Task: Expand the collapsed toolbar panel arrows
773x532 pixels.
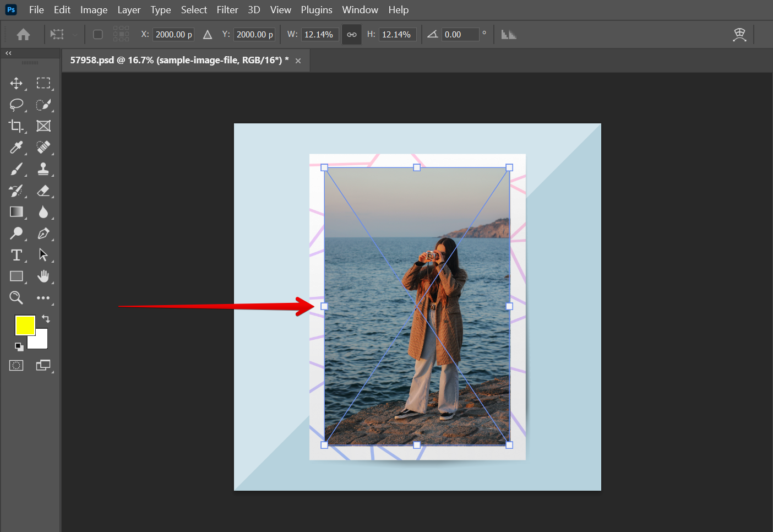Action: pyautogui.click(x=8, y=53)
